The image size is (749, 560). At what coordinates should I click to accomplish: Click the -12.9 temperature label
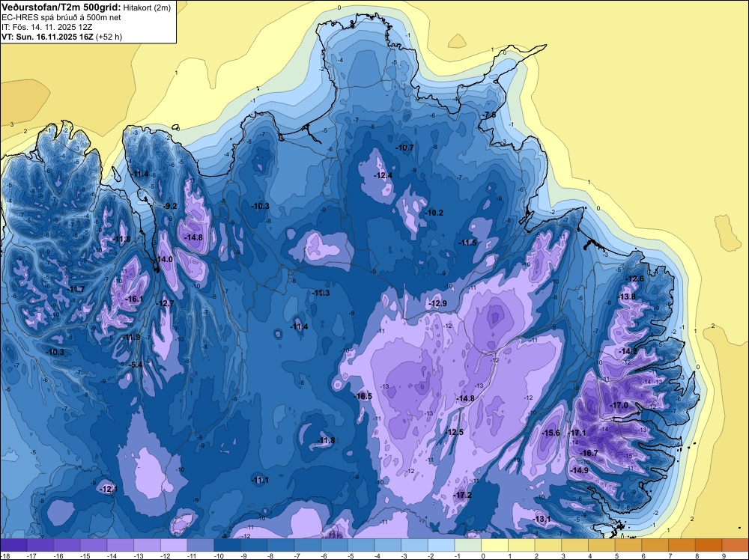point(437,303)
